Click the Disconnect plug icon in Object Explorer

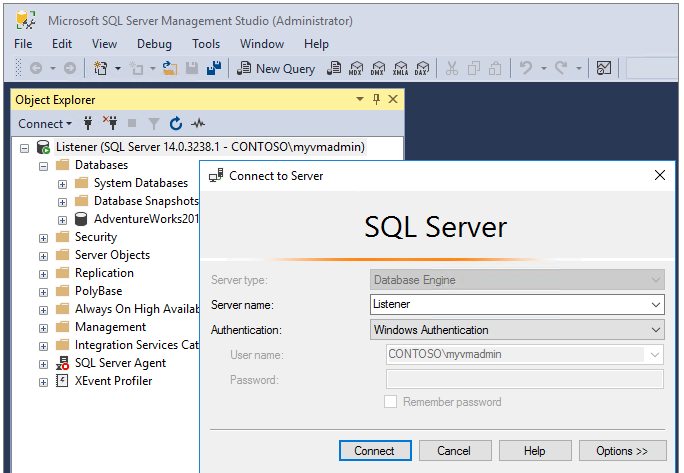click(110, 123)
